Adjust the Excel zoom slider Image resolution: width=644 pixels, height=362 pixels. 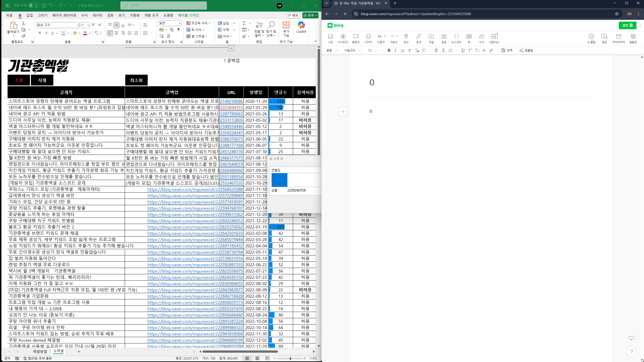[x=290, y=358]
